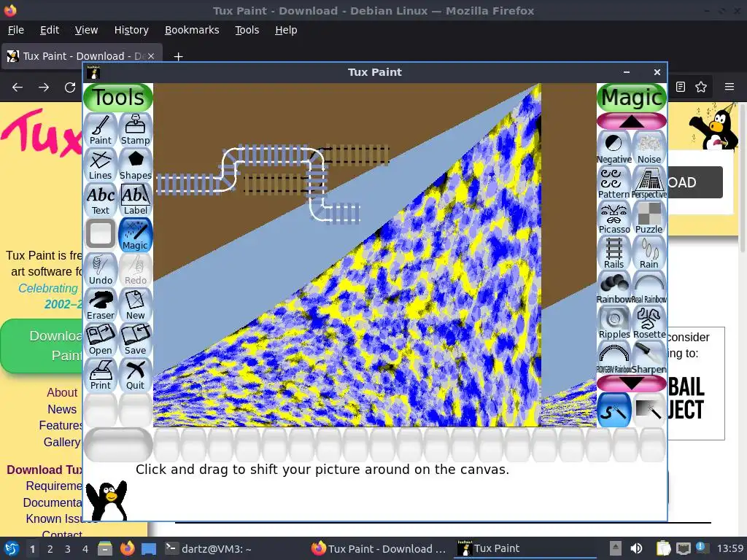This screenshot has height=560, width=747.
Task: Open volume control in system tray
Action: tap(636, 548)
